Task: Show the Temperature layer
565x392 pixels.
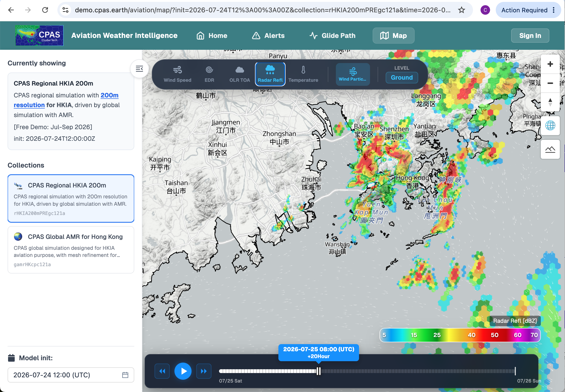Action: pyautogui.click(x=303, y=74)
